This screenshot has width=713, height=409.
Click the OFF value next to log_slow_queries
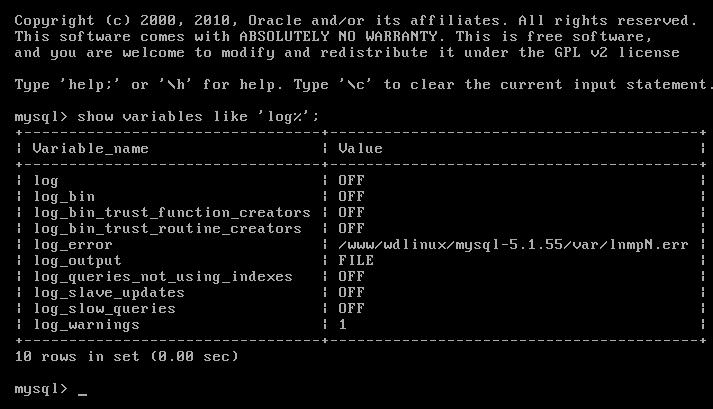coord(351,309)
